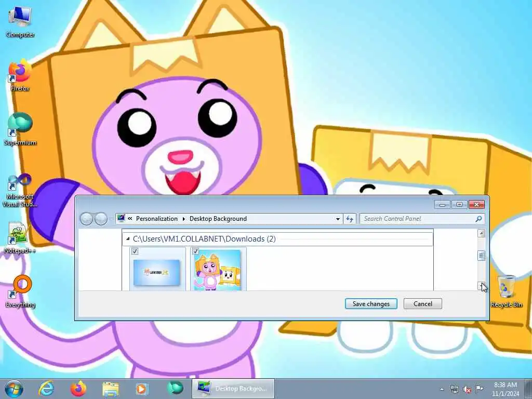Click Cancel to discard changes
The image size is (532, 399).
(x=423, y=303)
